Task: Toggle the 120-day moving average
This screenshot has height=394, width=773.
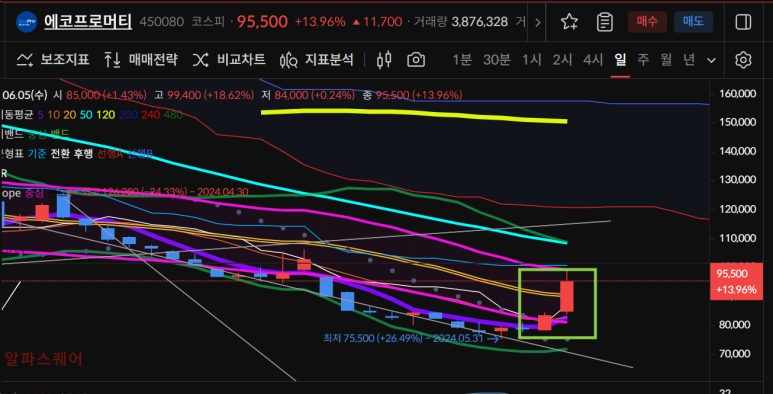Action: pyautogui.click(x=105, y=115)
